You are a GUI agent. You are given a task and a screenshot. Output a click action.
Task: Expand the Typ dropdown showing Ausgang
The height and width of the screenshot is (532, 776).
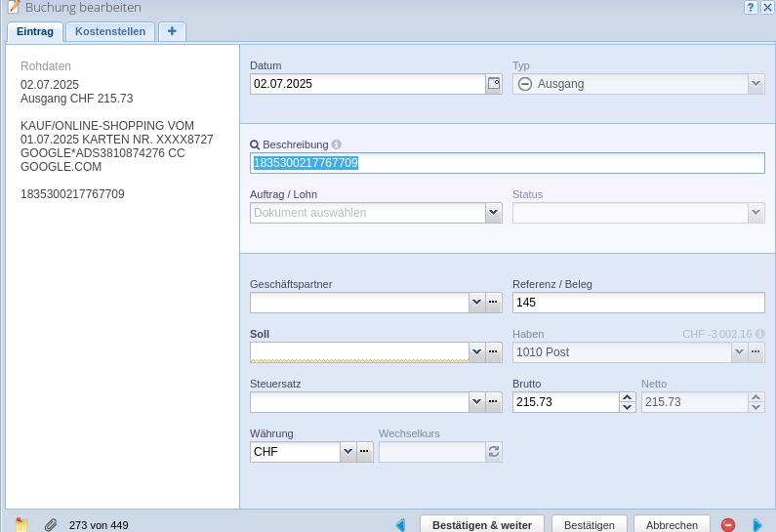pos(756,84)
